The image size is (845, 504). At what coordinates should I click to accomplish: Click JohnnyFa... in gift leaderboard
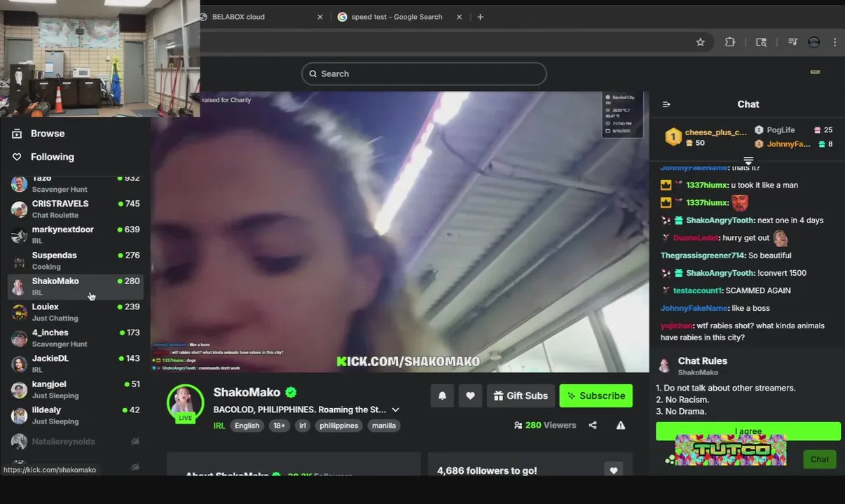pyautogui.click(x=788, y=144)
